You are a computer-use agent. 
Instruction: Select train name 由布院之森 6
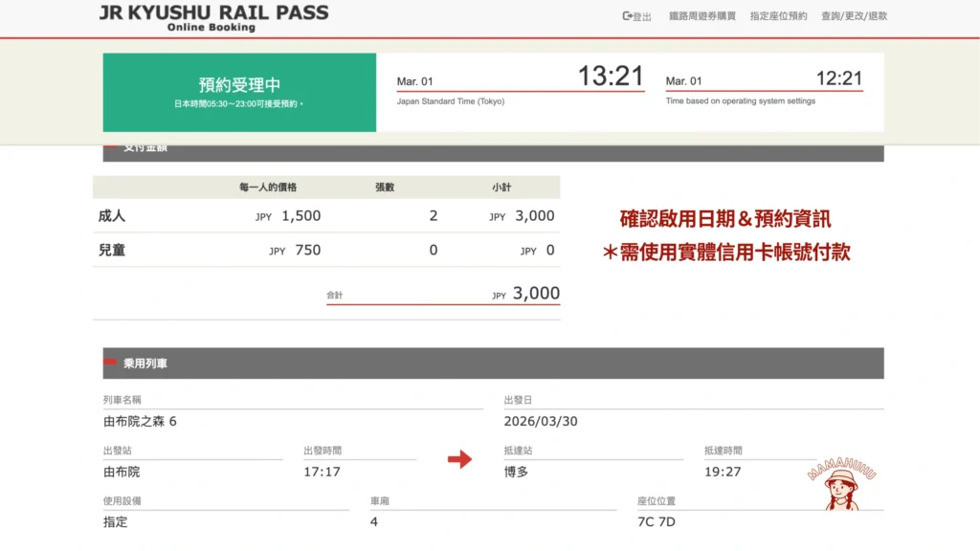[140, 422]
